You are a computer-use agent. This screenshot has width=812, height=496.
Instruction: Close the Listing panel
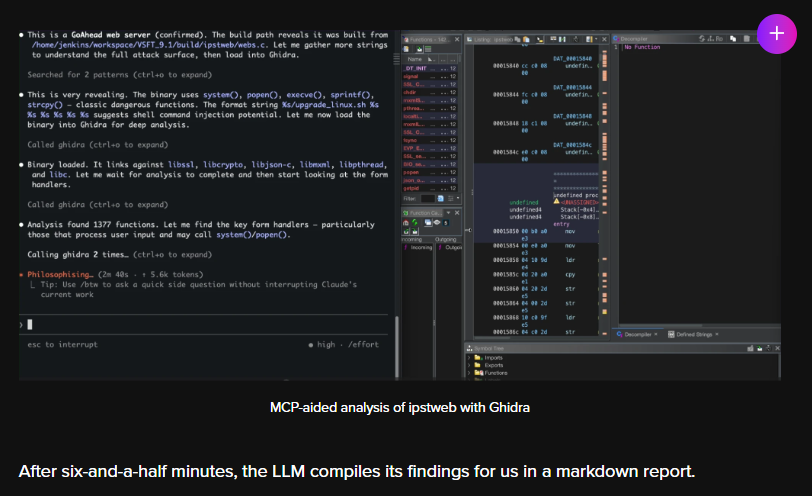click(604, 39)
